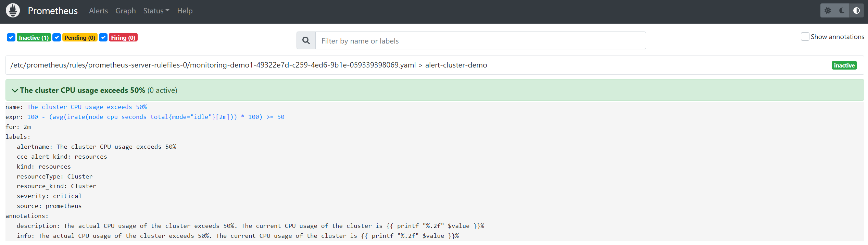The height and width of the screenshot is (245, 868).
Task: Click the Prometheus flame logo icon
Action: [13, 11]
